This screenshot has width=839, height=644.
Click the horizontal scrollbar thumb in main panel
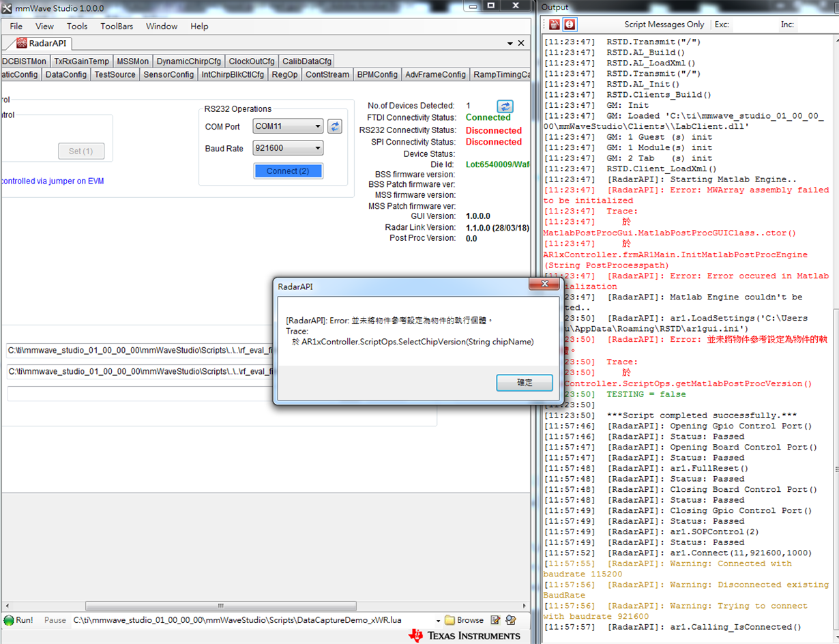[x=220, y=605]
